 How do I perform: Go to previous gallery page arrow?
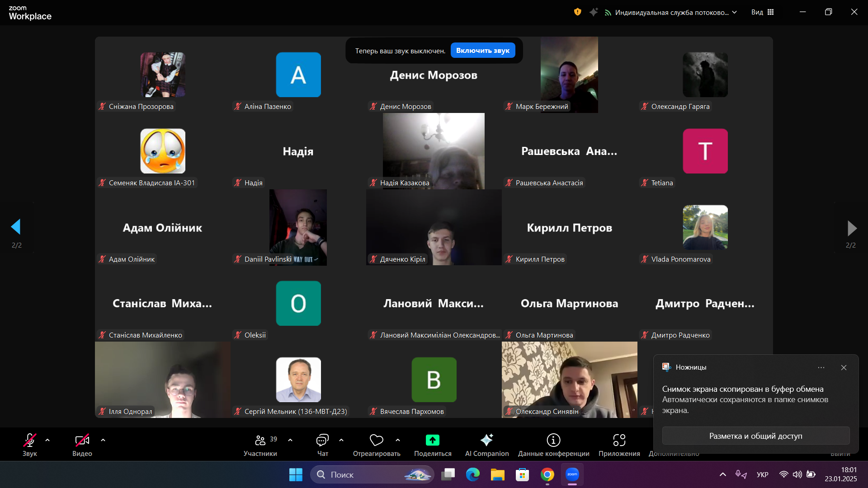(16, 227)
